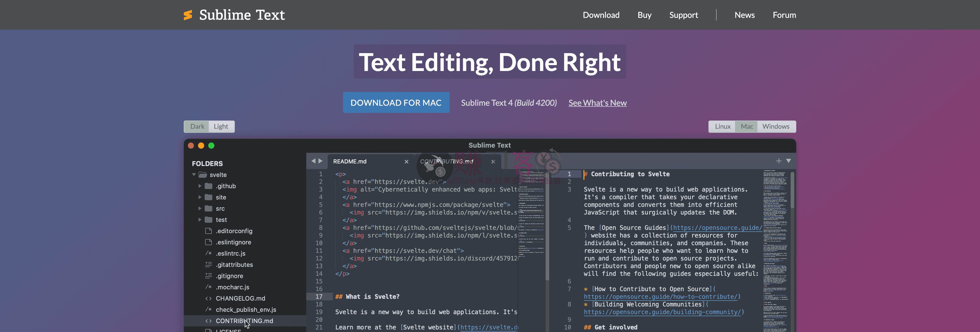Open a new tab with the plus icon
This screenshot has width=980, height=332.
[779, 161]
